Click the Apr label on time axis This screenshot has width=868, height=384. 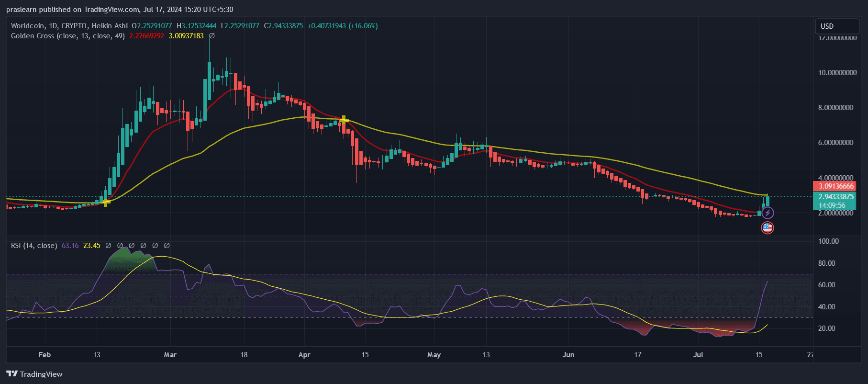[x=304, y=354]
